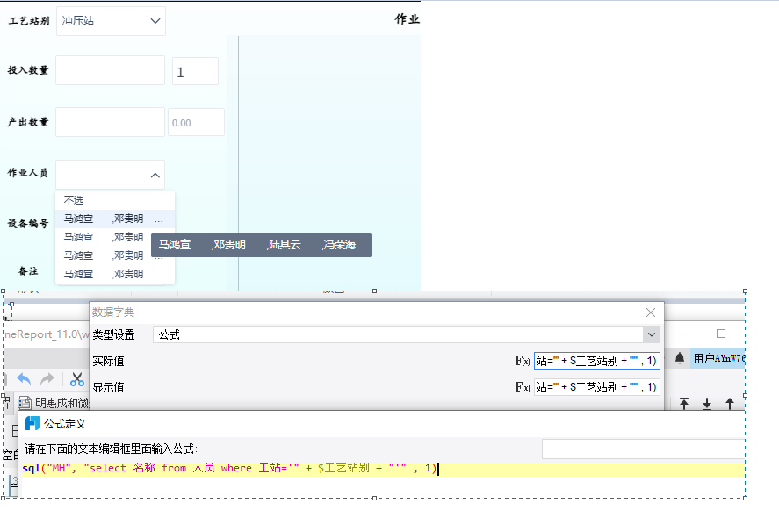Click the F(x) formula icon beside 实际值
The image size is (779, 532).
pos(523,361)
